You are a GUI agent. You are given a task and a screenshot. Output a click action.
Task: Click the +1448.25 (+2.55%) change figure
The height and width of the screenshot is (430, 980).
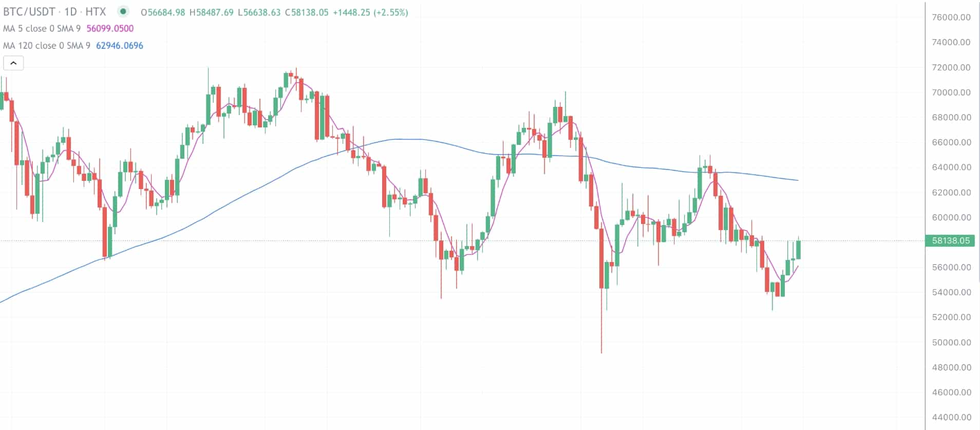click(370, 12)
